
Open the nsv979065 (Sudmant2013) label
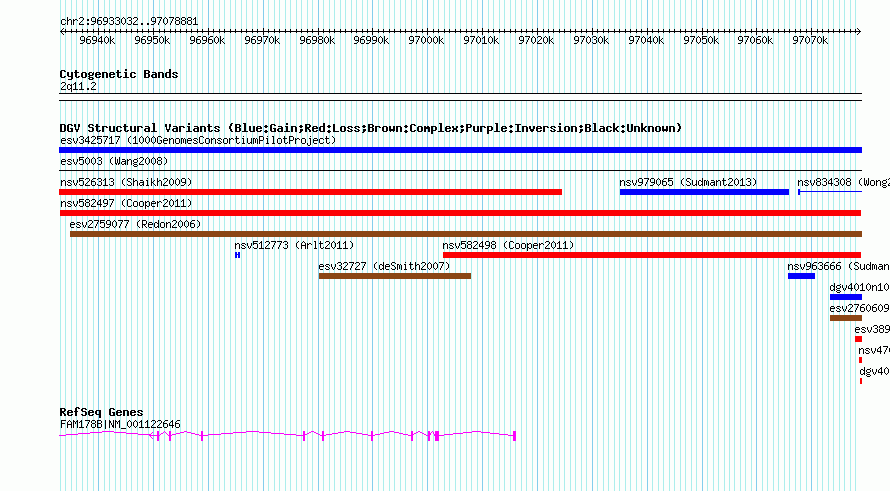tap(688, 182)
